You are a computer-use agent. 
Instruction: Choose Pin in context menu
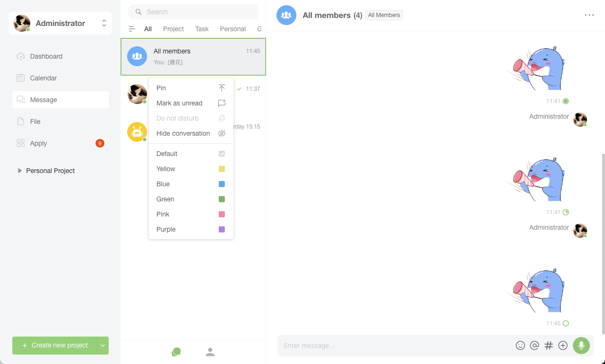(x=191, y=88)
